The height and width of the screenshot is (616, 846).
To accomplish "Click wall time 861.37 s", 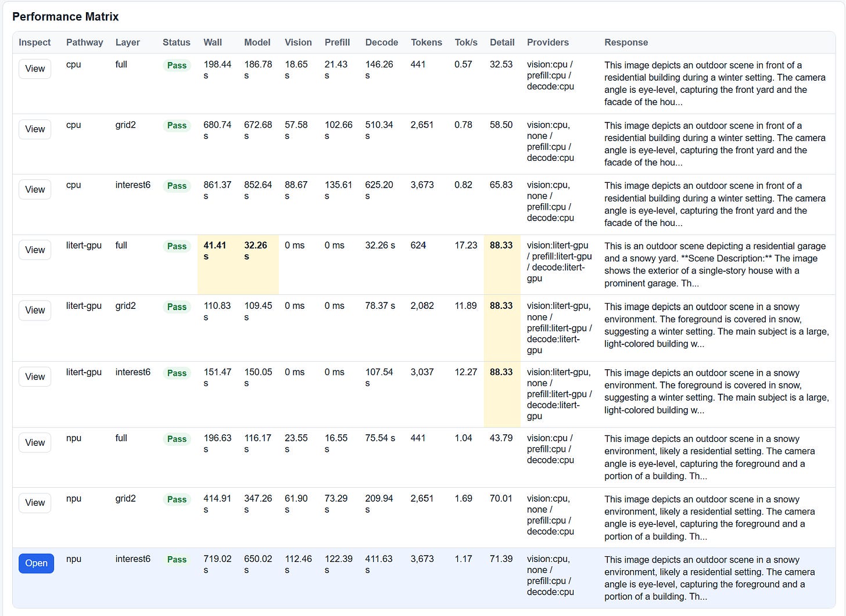I will coord(217,190).
